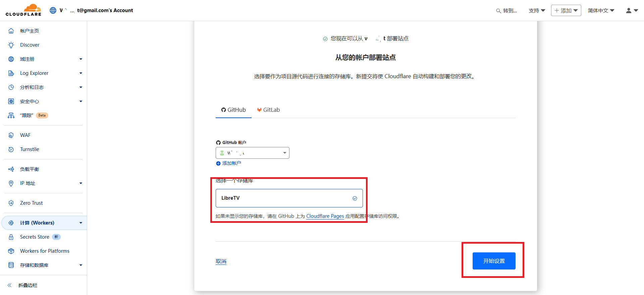Open the 简体中文 language dropdown

coord(601,10)
